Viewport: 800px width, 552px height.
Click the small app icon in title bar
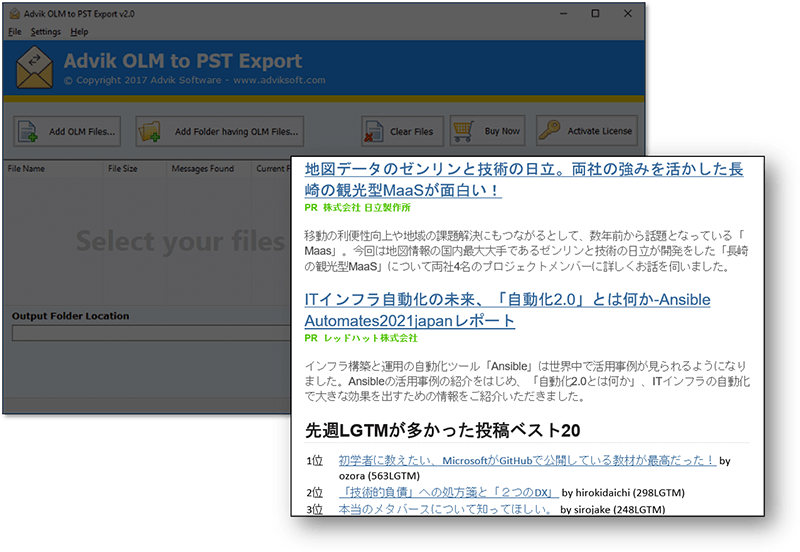(x=15, y=14)
